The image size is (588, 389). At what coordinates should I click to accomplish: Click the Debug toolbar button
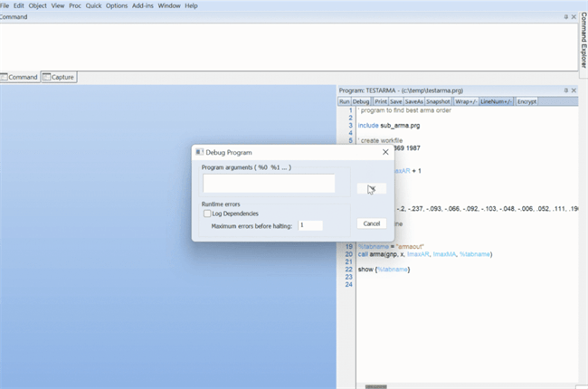pos(362,101)
